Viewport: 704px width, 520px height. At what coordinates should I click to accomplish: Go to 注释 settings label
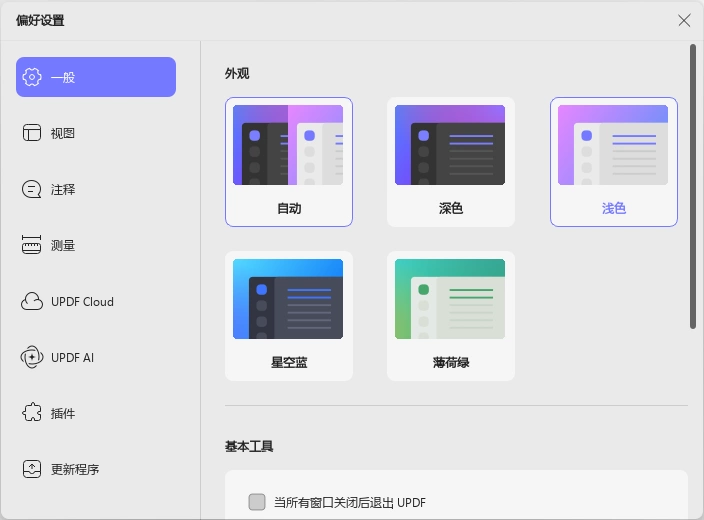62,189
